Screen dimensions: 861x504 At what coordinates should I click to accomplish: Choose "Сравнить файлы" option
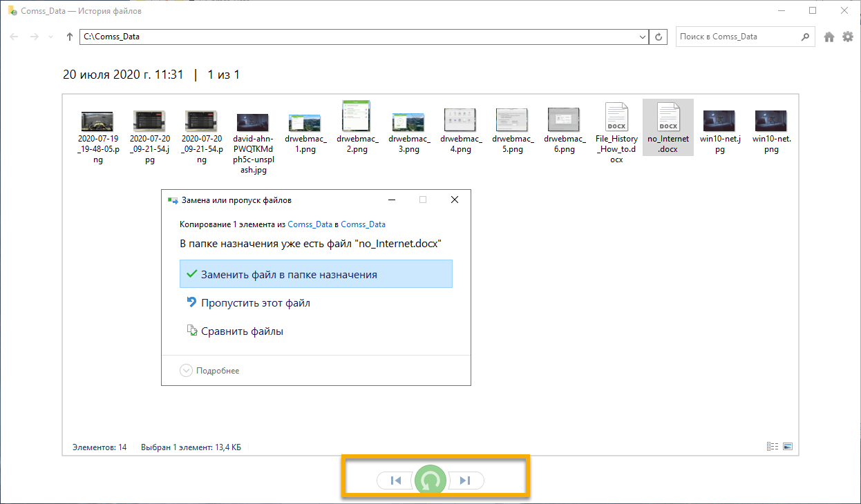click(316, 331)
